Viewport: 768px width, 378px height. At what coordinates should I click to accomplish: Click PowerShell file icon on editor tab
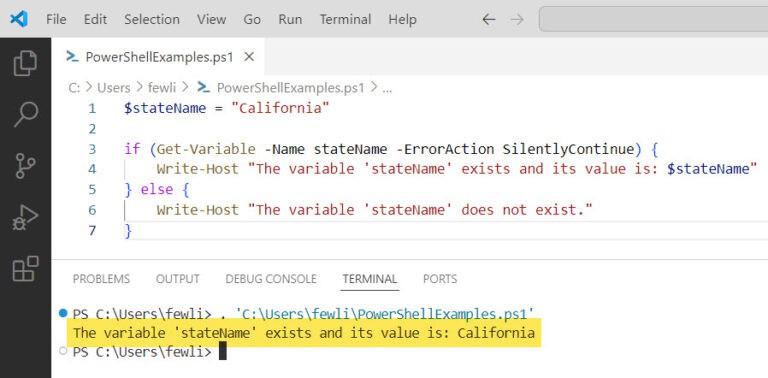[x=72, y=57]
